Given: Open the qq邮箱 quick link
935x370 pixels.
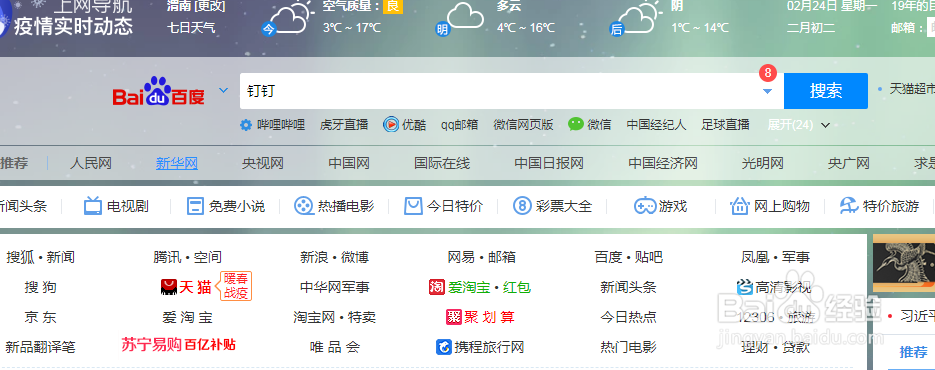Looking at the screenshot, I should [460, 125].
